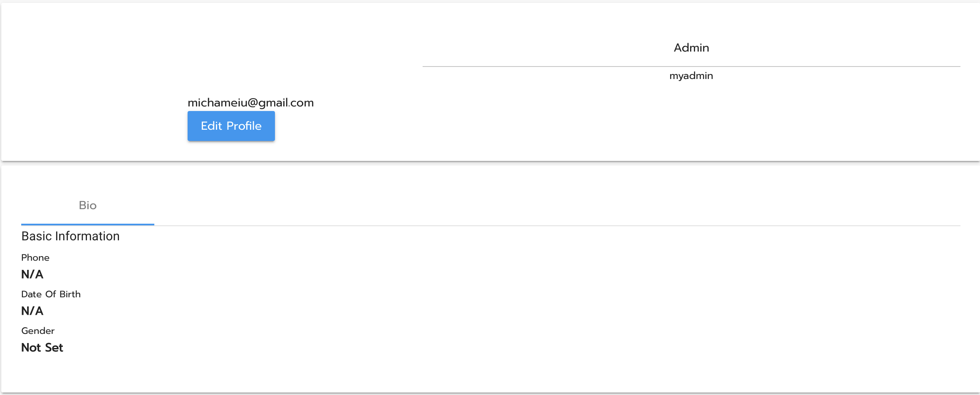Click the myadmin username text
This screenshot has width=980, height=395.
point(691,76)
